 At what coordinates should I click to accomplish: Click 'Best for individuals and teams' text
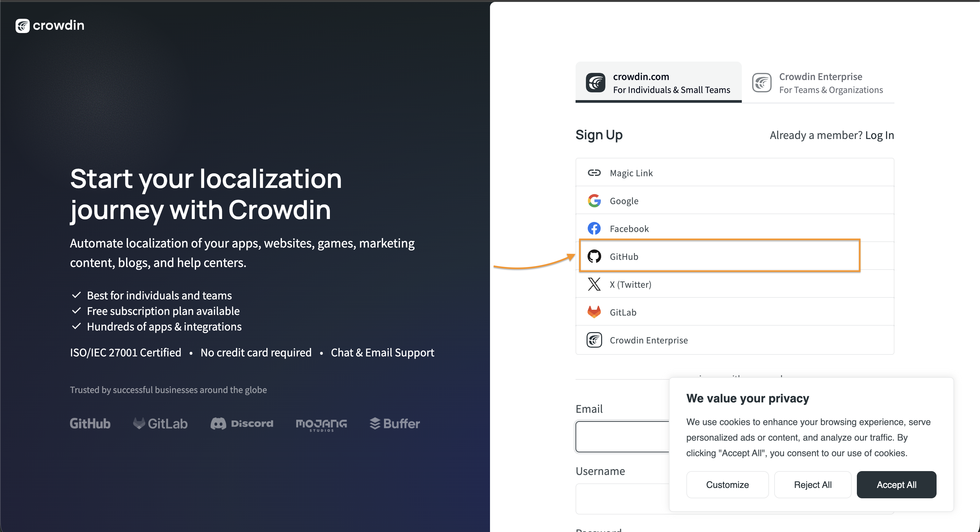(159, 295)
